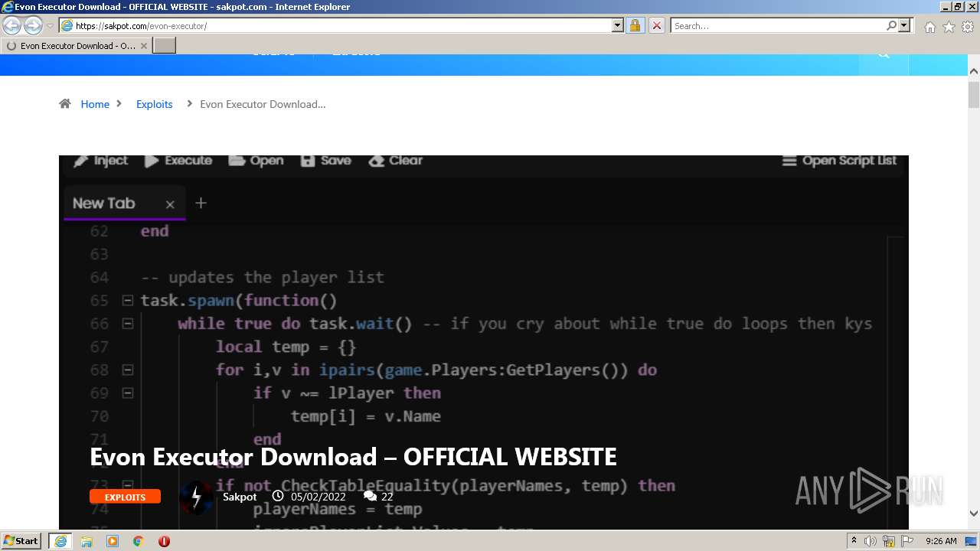
Task: Click the clock icon beside the post date
Action: (278, 497)
